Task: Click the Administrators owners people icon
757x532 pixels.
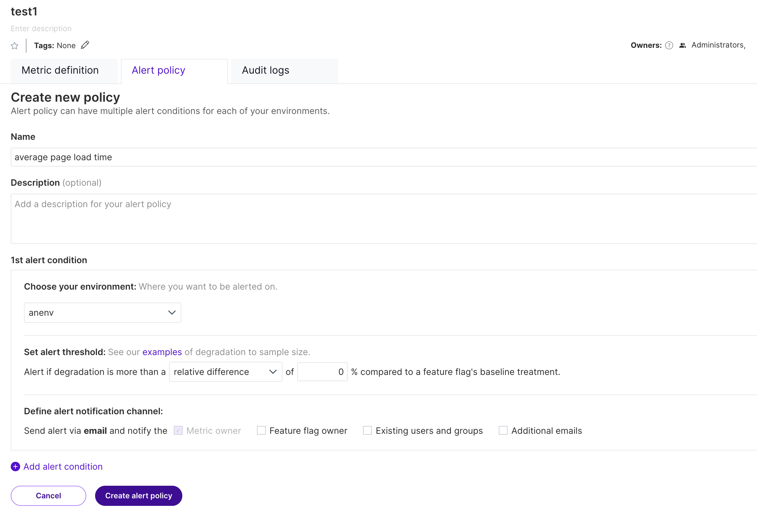Action: [682, 45]
